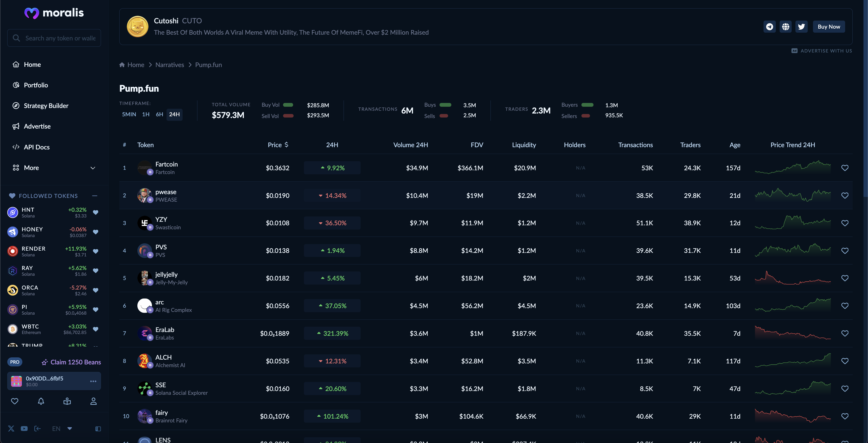Expand the More menu chevron
The image size is (868, 443).
point(93,168)
